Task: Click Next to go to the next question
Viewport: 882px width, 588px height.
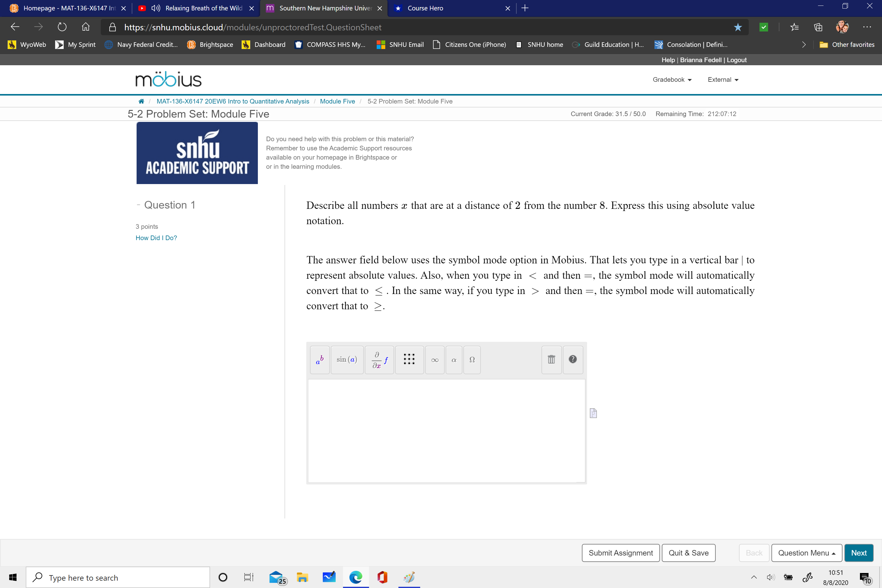Action: click(x=859, y=553)
